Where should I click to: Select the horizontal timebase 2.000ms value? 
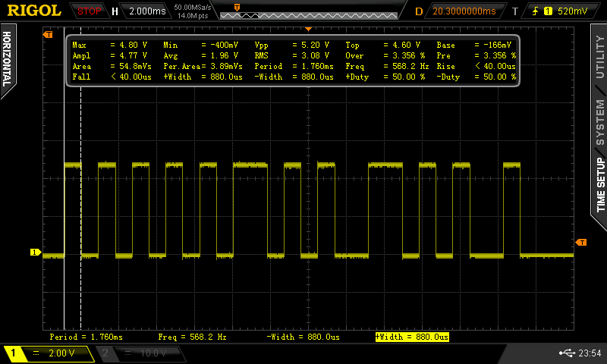pyautogui.click(x=147, y=11)
